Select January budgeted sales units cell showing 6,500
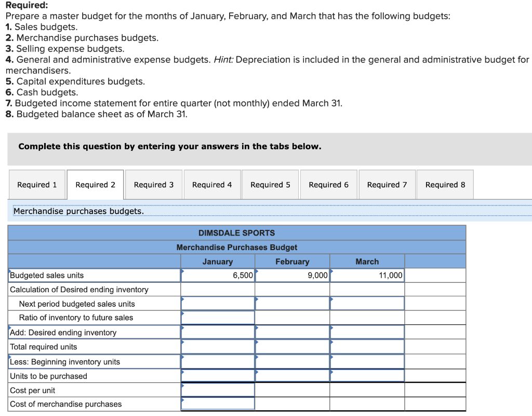This screenshot has width=532, height=416. pos(218,274)
